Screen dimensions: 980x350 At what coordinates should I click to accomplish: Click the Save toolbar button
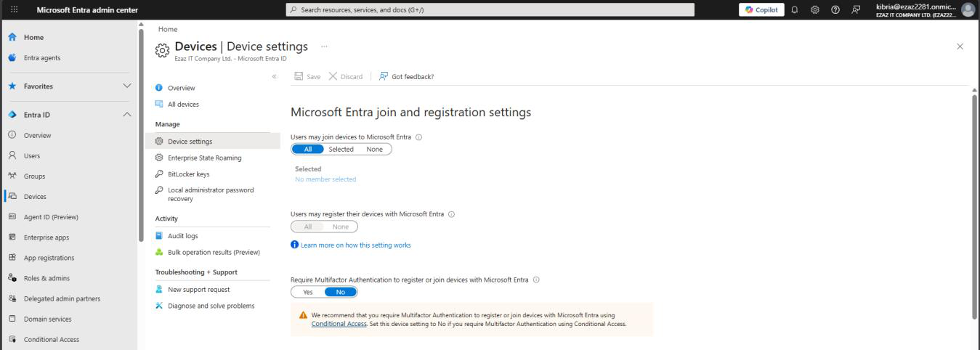(x=307, y=76)
